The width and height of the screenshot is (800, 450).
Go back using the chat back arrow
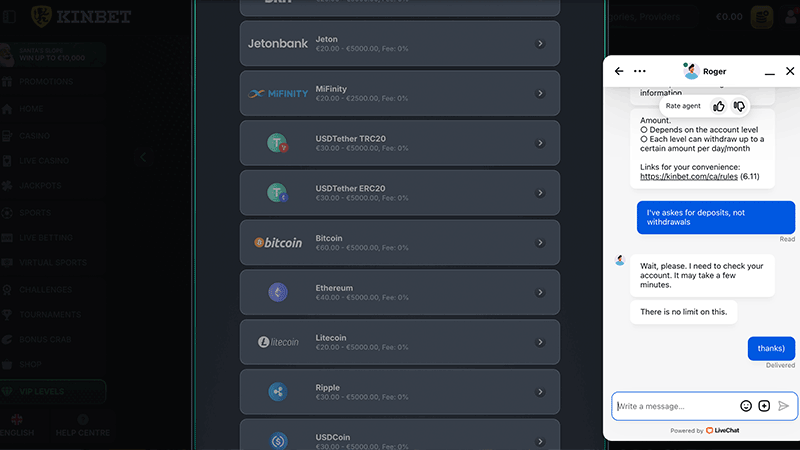tap(619, 71)
